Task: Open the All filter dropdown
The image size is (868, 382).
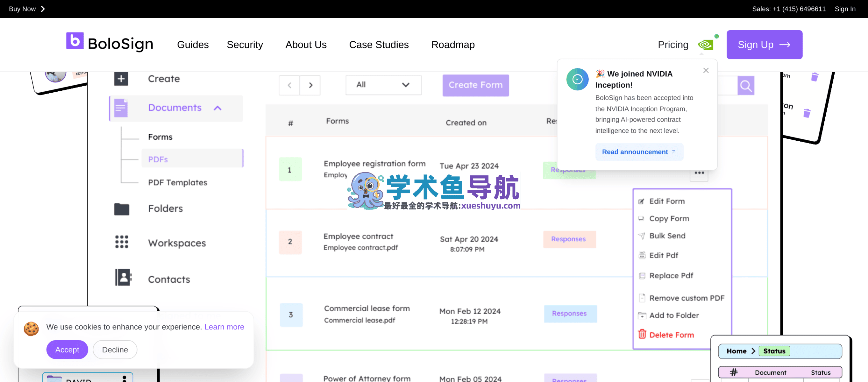Action: click(383, 85)
